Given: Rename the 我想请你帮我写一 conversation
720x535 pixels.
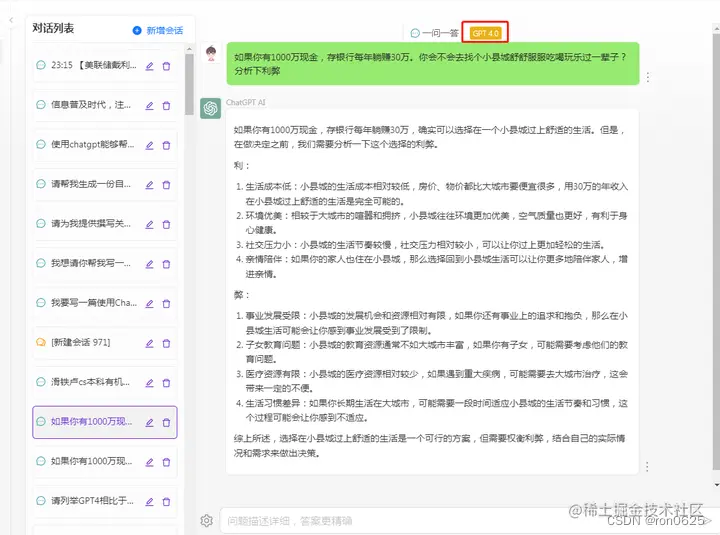Looking at the screenshot, I should [x=149, y=264].
